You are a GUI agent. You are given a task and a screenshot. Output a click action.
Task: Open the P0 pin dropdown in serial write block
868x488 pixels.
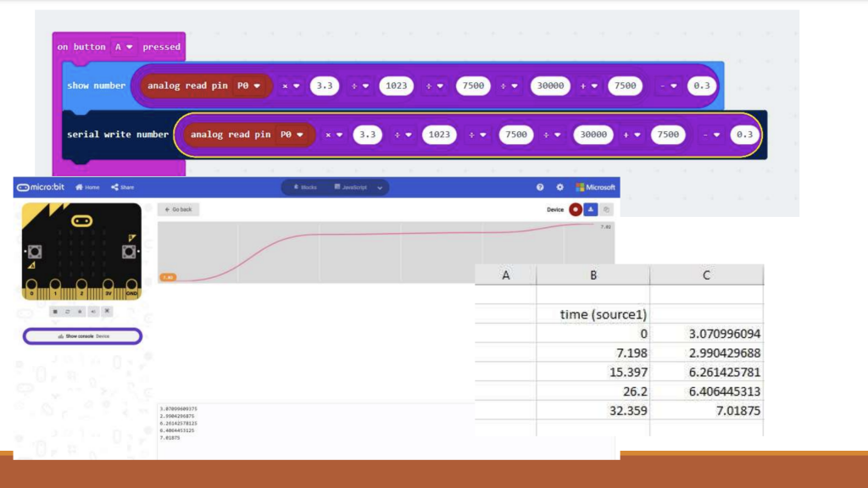tap(292, 135)
